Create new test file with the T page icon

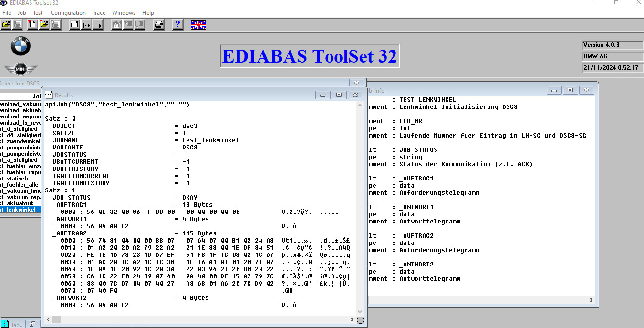(32, 24)
